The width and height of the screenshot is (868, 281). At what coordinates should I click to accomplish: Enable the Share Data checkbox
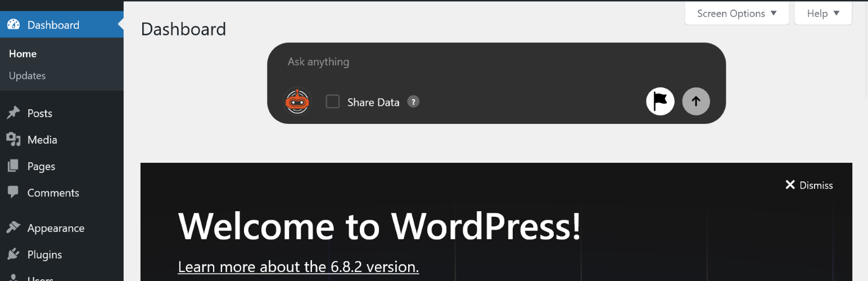coord(333,102)
